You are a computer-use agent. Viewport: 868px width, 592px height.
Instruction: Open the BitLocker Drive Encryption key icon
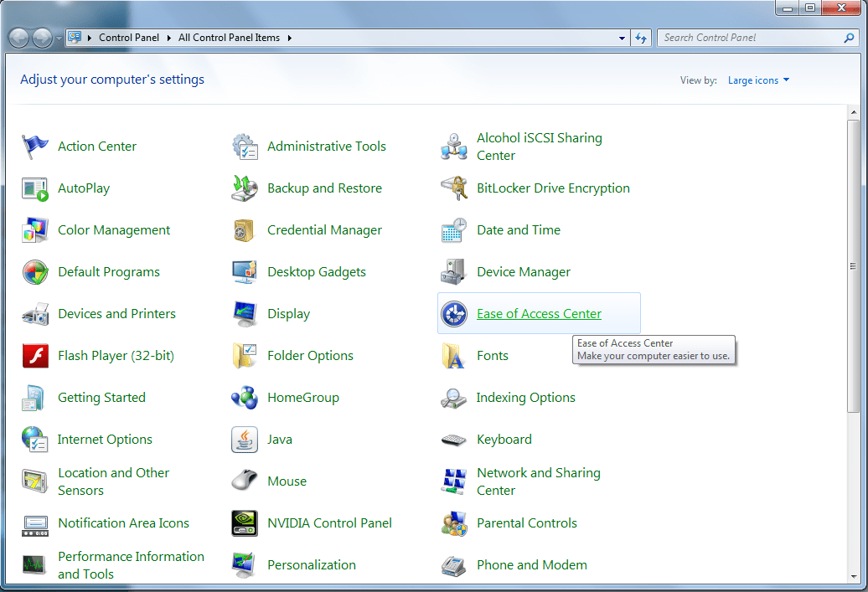[454, 188]
